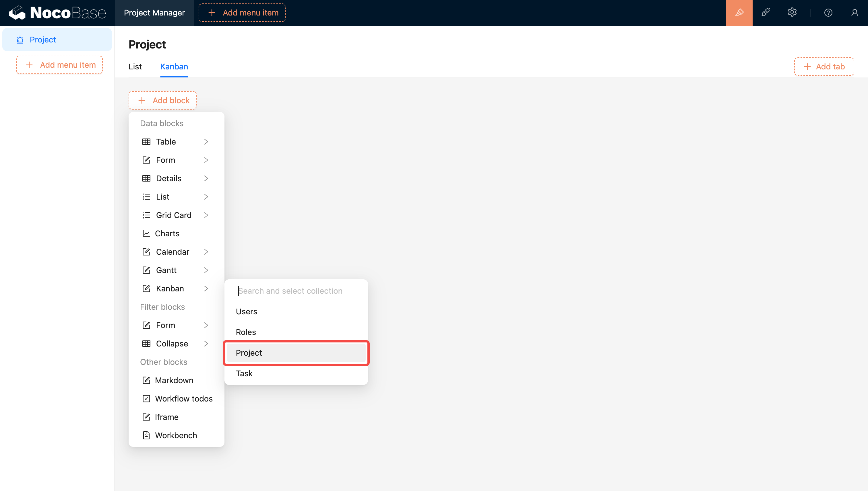Open the plugin manager rocket icon

click(x=766, y=13)
